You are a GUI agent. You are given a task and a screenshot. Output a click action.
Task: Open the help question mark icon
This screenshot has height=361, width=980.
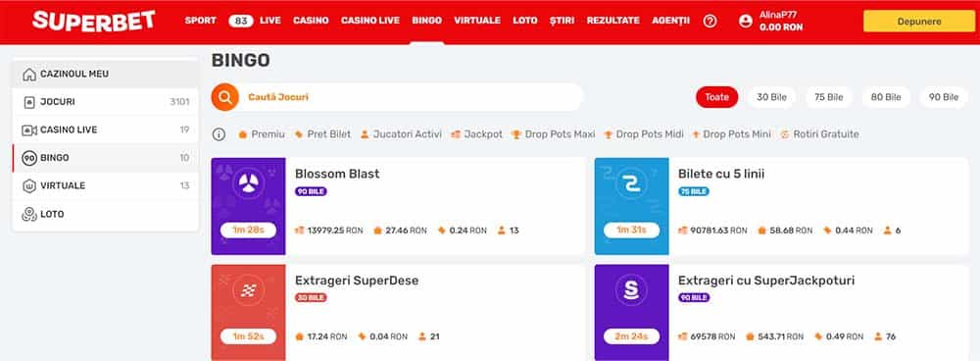pos(710,21)
